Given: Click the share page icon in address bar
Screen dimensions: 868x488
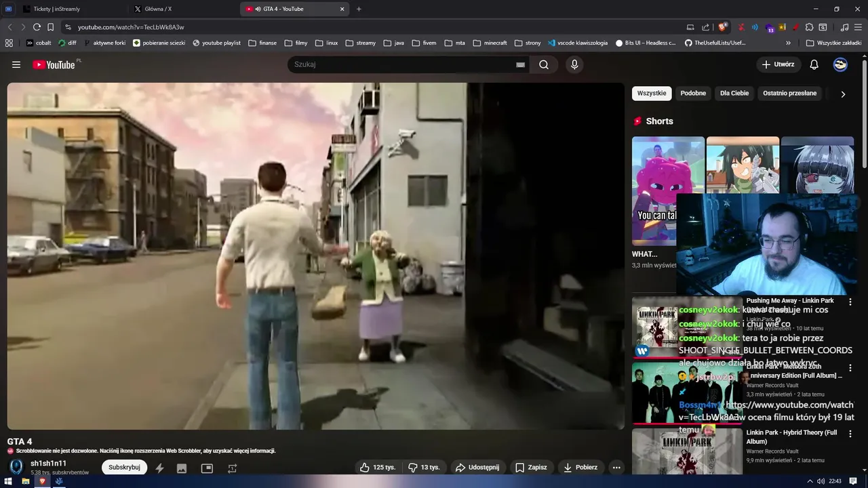Looking at the screenshot, I should (x=706, y=27).
